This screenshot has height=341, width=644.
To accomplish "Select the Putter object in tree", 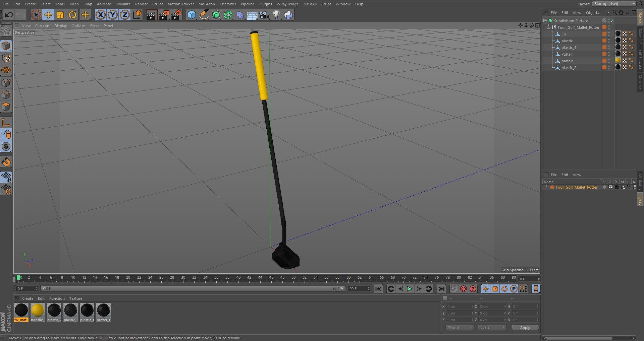I will [x=567, y=54].
